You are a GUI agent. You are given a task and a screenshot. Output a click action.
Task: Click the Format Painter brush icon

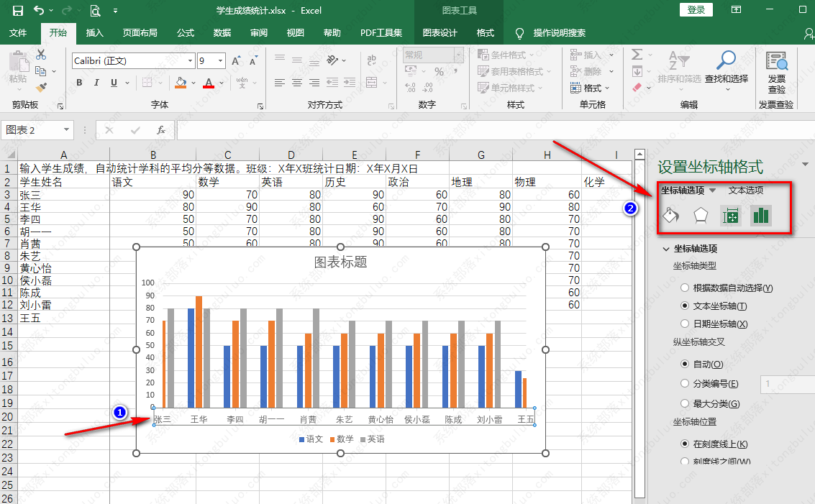[x=41, y=87]
